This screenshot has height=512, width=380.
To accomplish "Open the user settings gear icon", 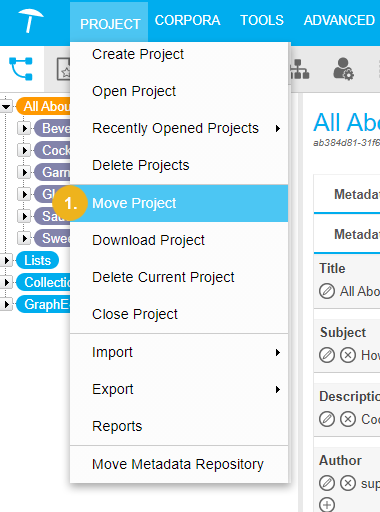I will click(x=343, y=69).
